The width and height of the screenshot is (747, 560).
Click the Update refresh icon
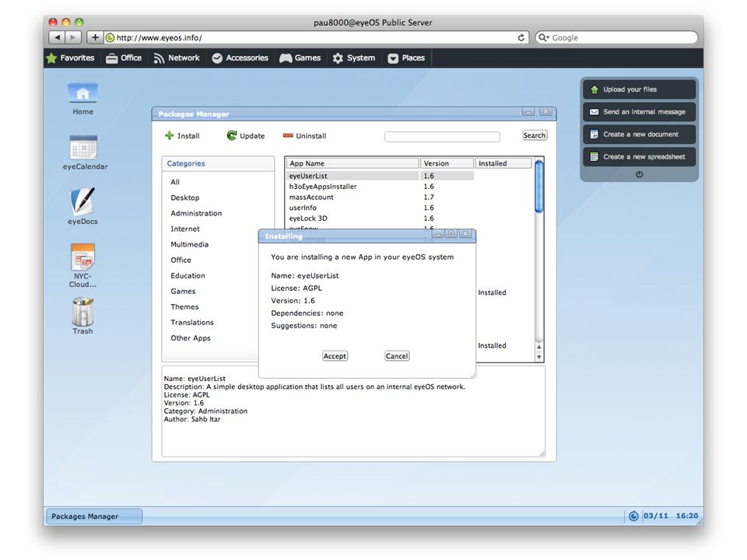(x=232, y=135)
